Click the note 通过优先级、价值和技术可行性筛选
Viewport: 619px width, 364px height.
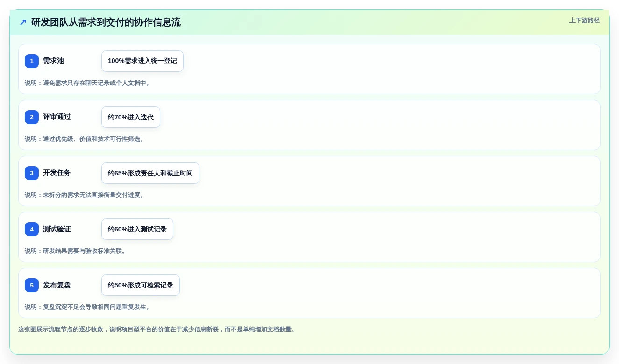coord(85,139)
